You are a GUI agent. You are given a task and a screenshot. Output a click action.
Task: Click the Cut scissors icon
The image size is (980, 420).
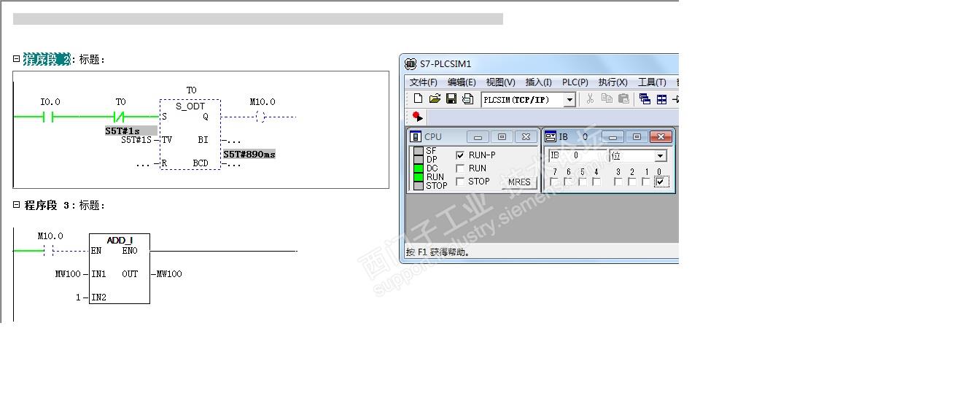tap(590, 98)
